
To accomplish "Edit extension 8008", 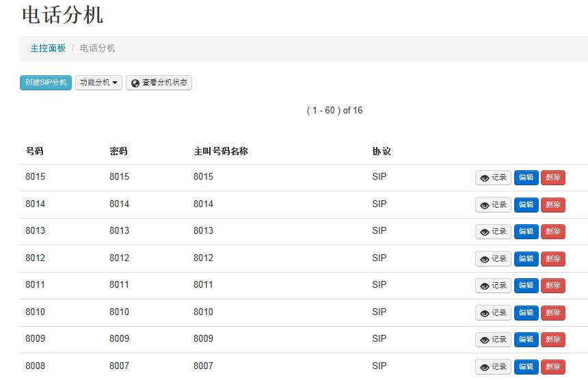I will pyautogui.click(x=526, y=366).
